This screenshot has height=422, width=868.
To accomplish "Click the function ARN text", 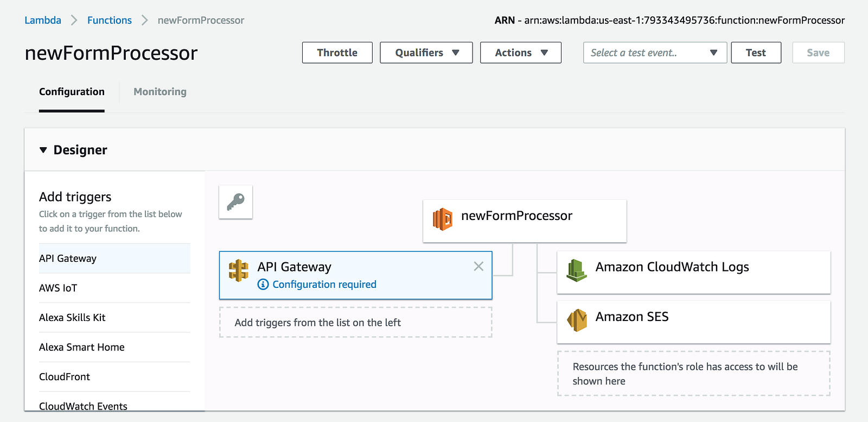I will [x=669, y=20].
